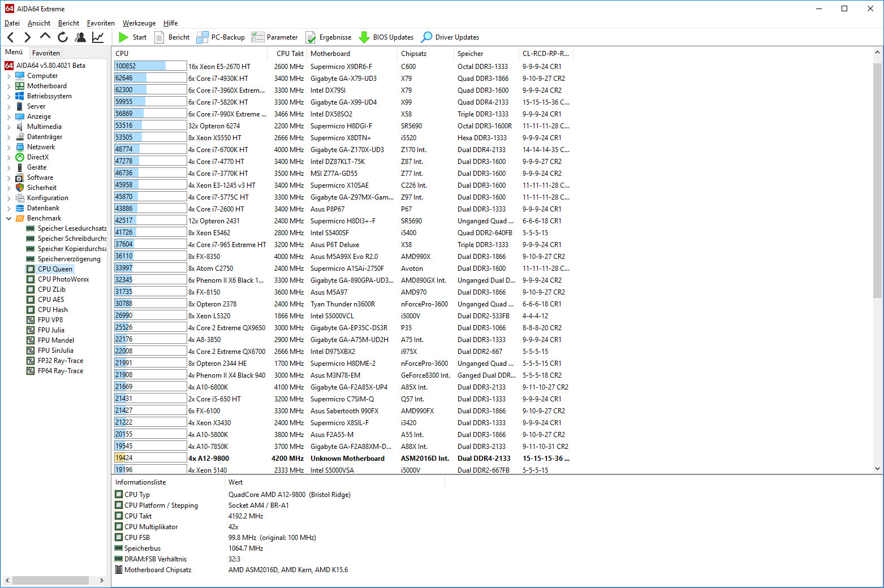884x588 pixels.
Task: Switch to the Favoriten tab
Action: pyautogui.click(x=46, y=53)
